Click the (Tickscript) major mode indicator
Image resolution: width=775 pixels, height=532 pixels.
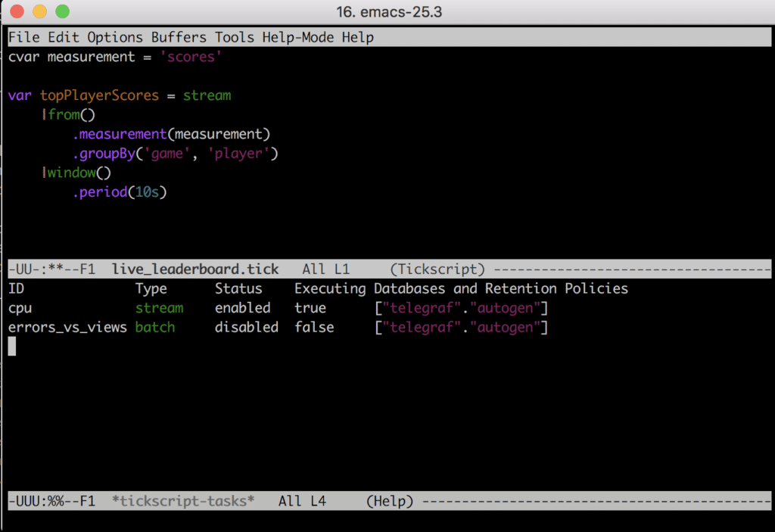coord(437,269)
